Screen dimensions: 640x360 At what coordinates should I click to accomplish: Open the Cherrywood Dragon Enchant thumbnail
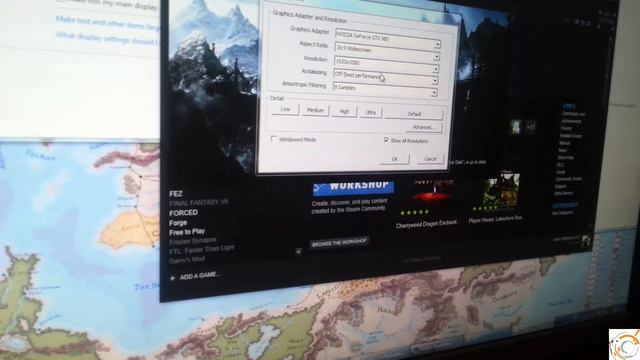click(x=432, y=192)
